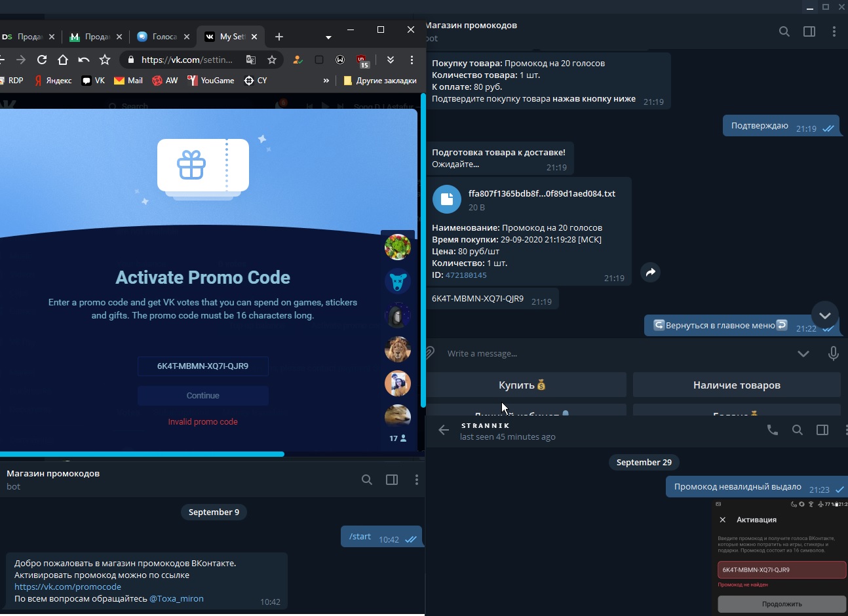Toggle side panel in STRANNIK chat
Screen dimensions: 848x616
point(822,430)
